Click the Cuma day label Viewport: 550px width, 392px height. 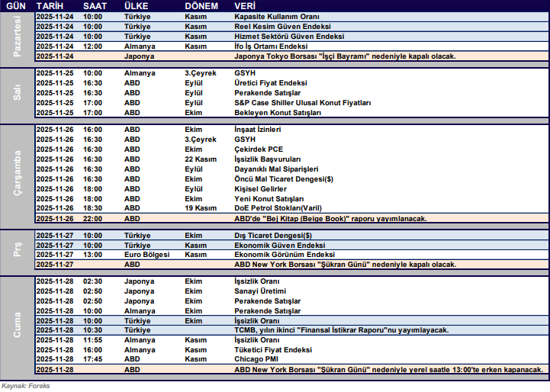pos(17,325)
